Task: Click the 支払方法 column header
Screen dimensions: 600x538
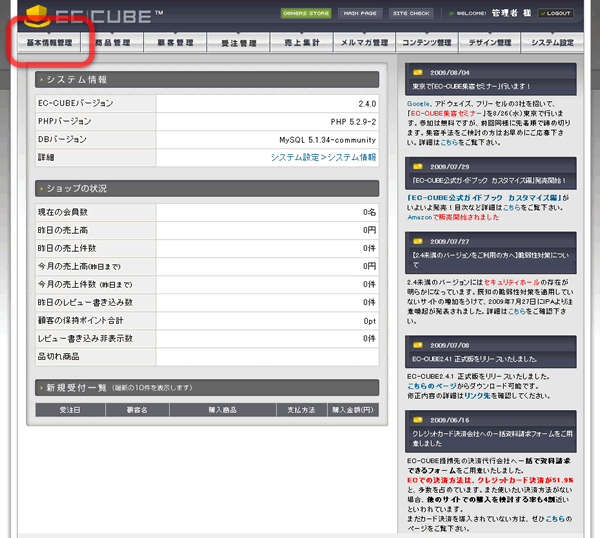Action: pyautogui.click(x=302, y=410)
